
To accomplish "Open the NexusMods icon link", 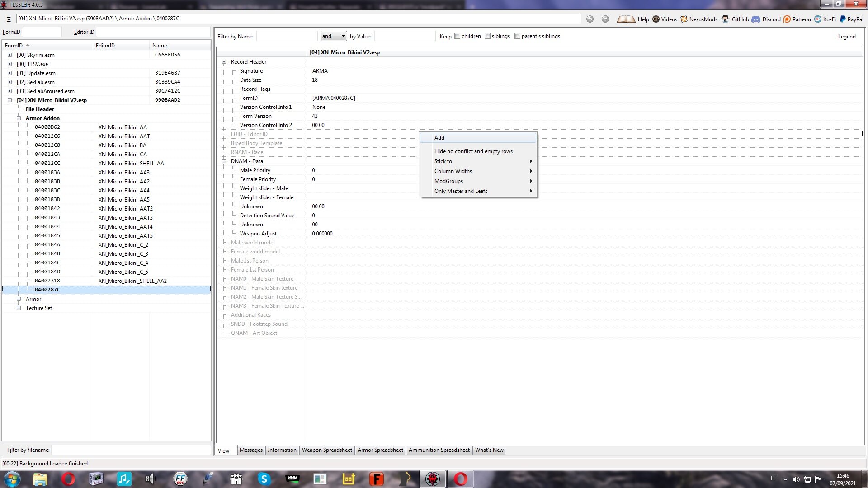I will pyautogui.click(x=684, y=19).
